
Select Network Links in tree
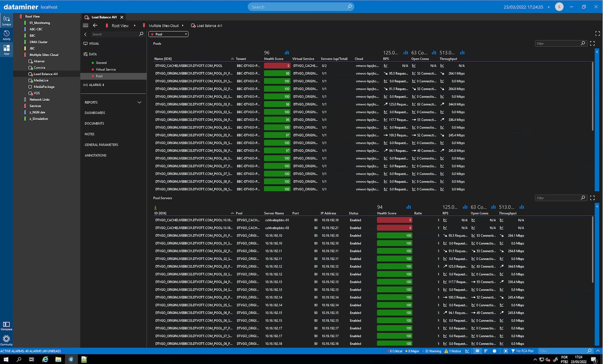(x=40, y=99)
